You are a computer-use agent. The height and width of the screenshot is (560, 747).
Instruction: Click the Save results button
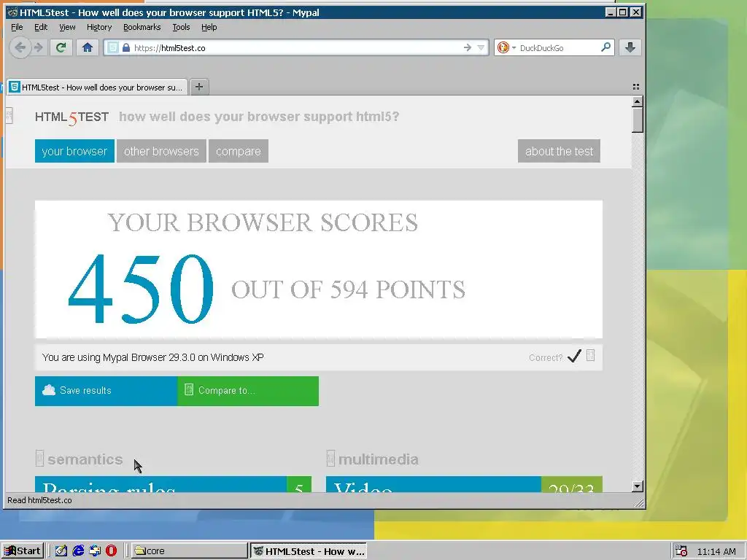(106, 391)
